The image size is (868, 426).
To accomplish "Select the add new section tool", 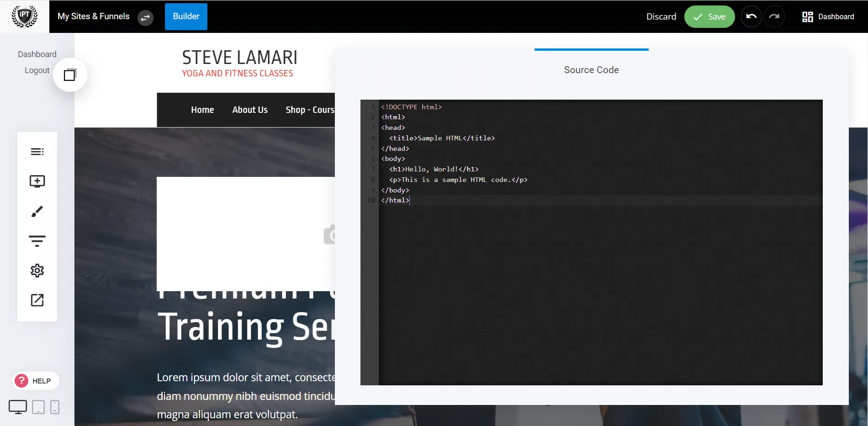I will coord(37,181).
